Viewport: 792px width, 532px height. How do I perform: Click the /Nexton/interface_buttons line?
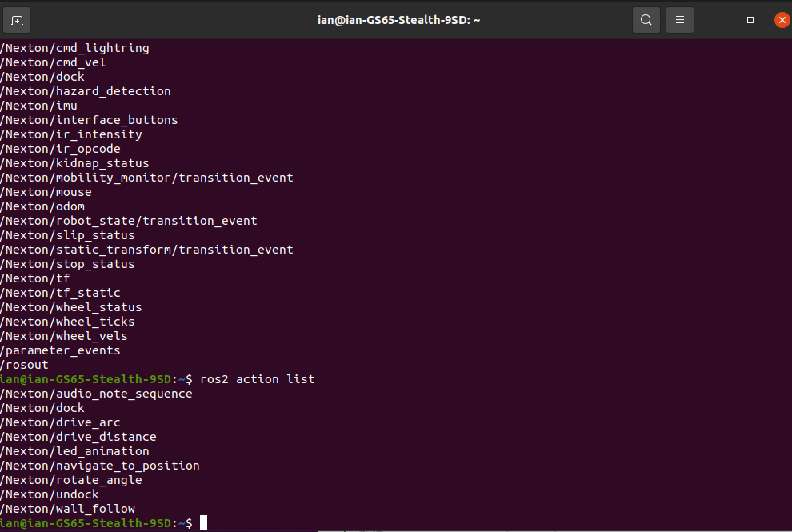coord(89,120)
